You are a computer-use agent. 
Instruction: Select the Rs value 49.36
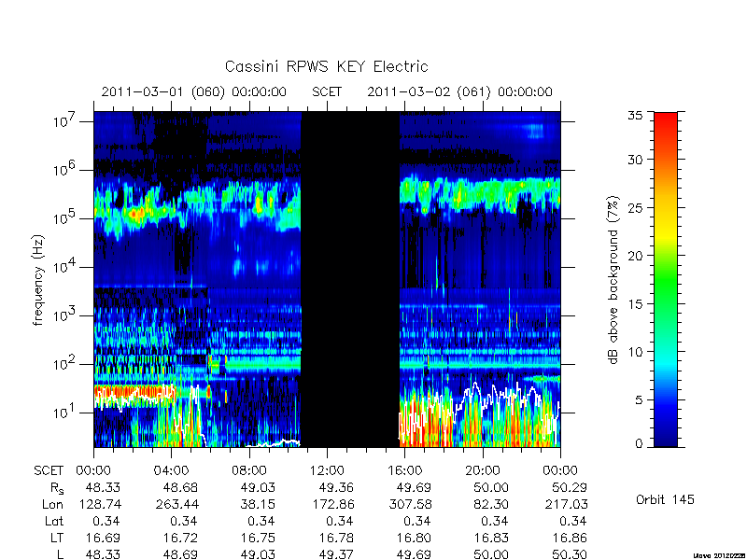coord(336,487)
